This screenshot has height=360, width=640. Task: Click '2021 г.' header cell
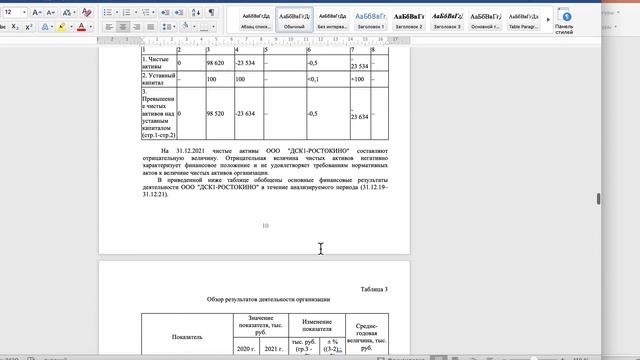273,349
